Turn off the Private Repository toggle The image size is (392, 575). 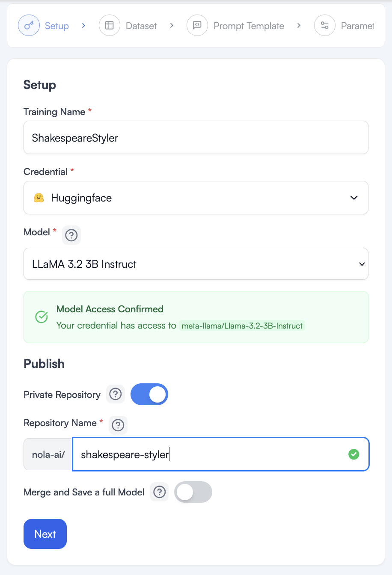tap(149, 394)
